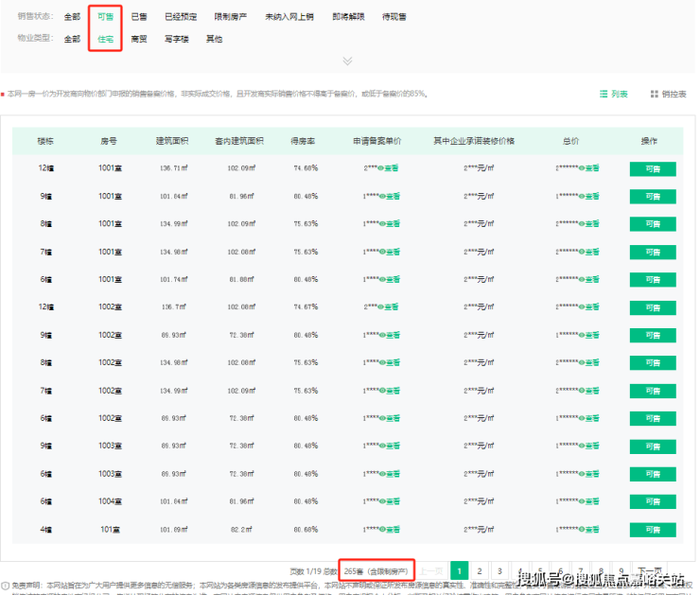Screen dimensions: 700x595
Task: Switch to 销控表 grid view
Action: [x=668, y=94]
